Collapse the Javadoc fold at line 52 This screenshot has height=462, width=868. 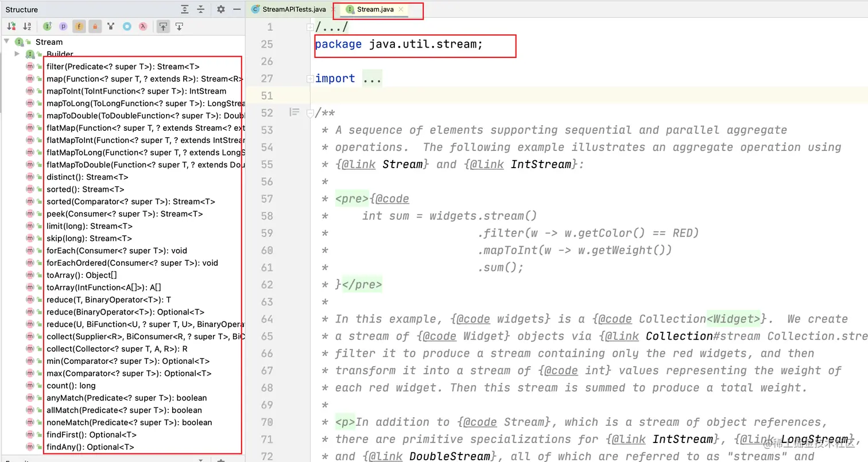310,113
